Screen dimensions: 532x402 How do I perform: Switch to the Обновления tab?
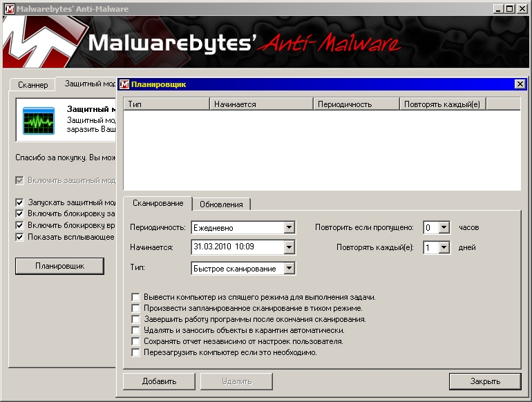point(221,204)
